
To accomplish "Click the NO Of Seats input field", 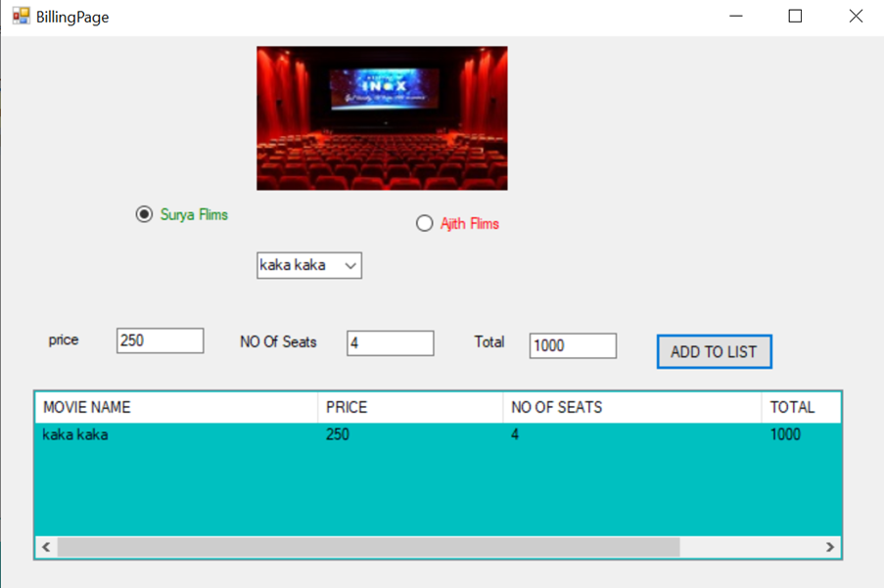I will [390, 343].
